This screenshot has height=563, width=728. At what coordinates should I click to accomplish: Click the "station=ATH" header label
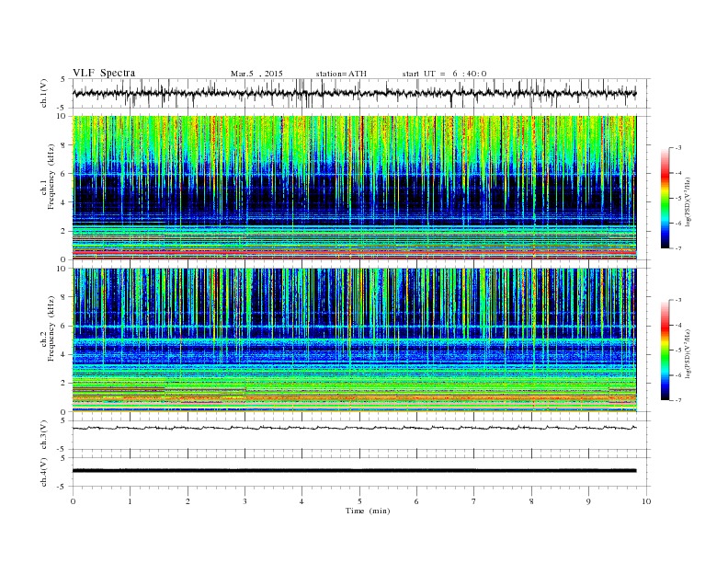pos(341,74)
